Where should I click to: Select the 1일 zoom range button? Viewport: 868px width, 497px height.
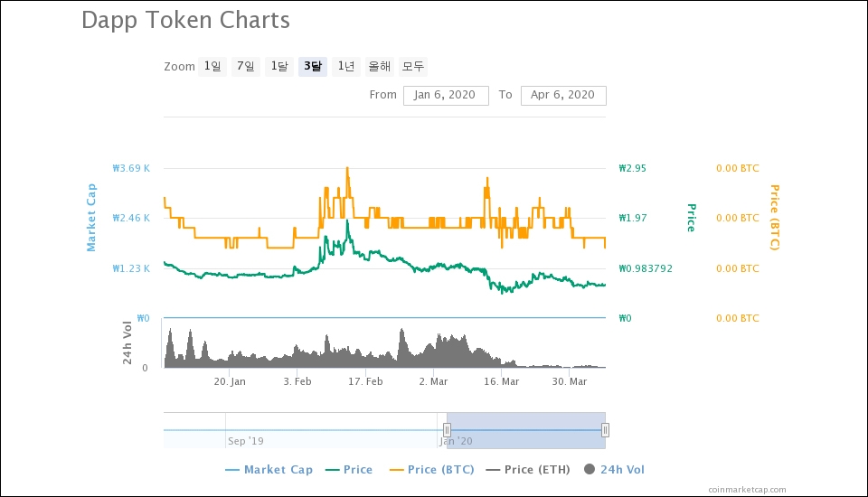(x=212, y=66)
